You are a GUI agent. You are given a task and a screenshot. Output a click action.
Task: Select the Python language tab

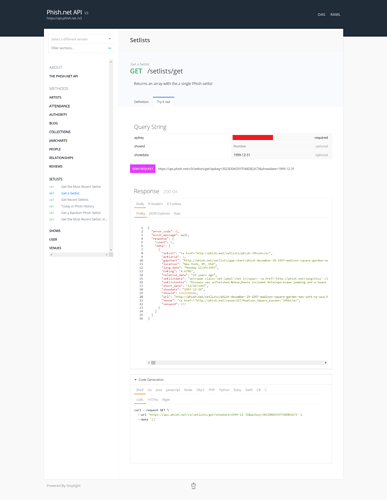[224, 390]
